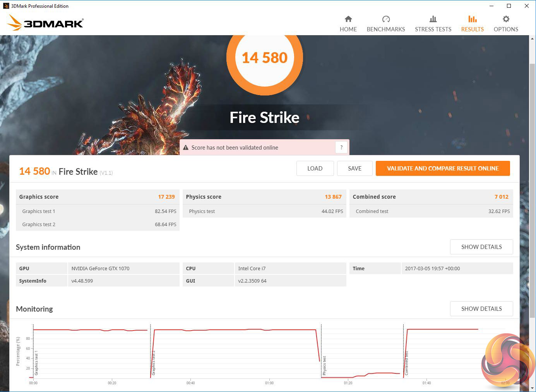Viewport: 536px width, 392px height.
Task: Click the Benchmarks gauge icon
Action: click(x=386, y=19)
